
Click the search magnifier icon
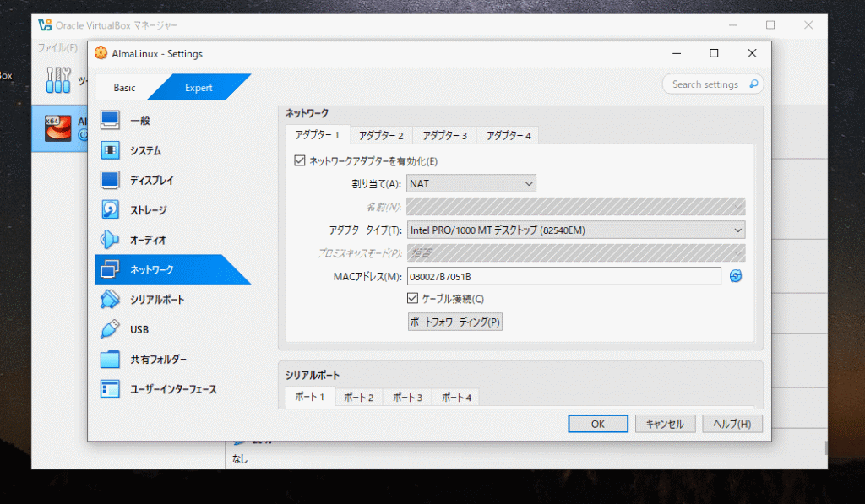(753, 84)
